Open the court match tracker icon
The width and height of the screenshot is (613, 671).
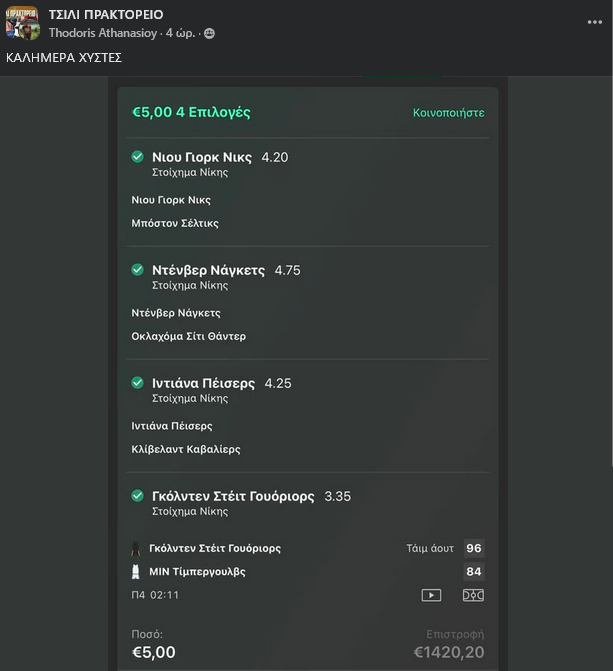point(473,595)
